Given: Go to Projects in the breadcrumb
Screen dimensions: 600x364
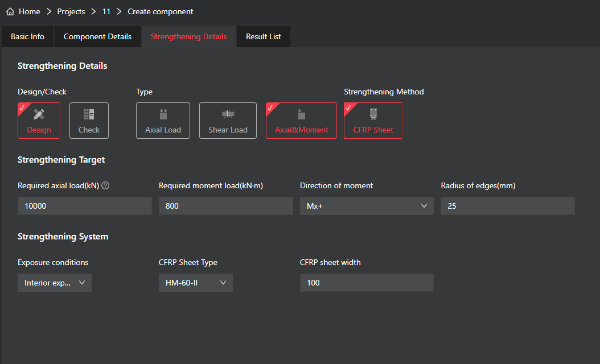Looking at the screenshot, I should click(71, 11).
